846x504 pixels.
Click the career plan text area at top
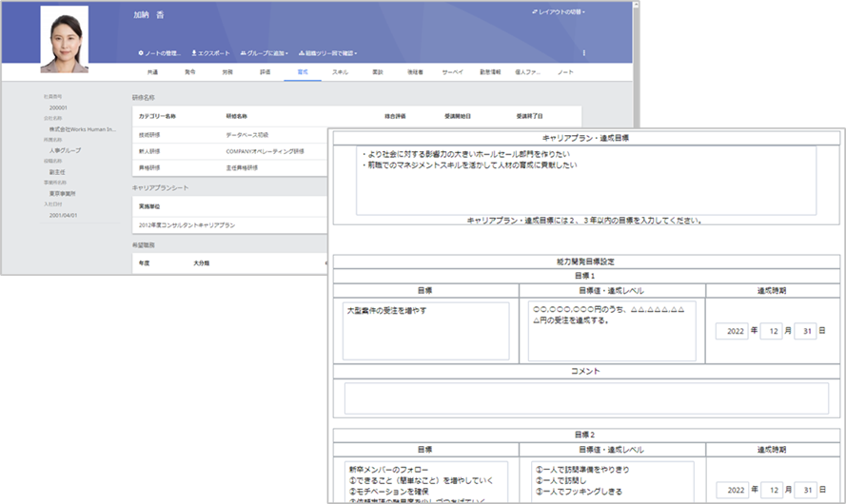586,181
